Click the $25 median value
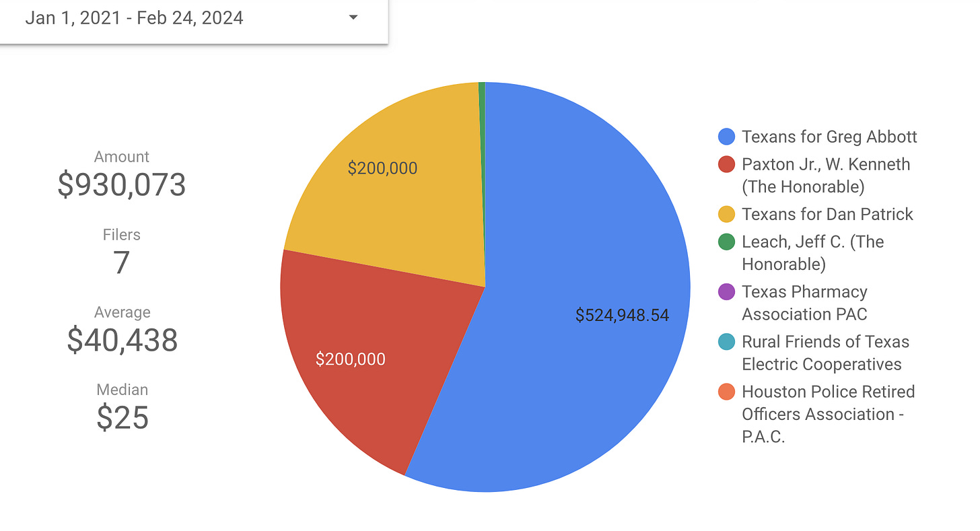The width and height of the screenshot is (980, 531). [x=123, y=417]
